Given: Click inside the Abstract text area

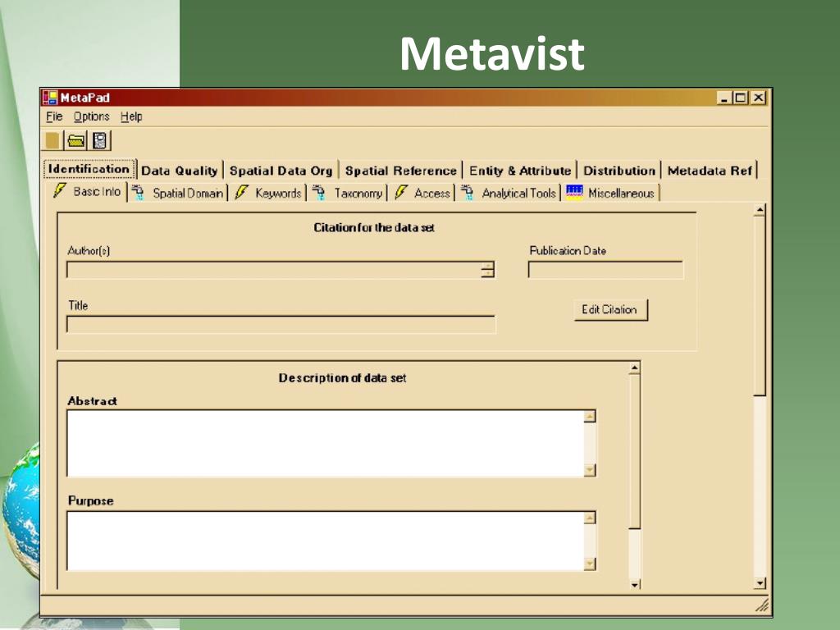Looking at the screenshot, I should coord(325,444).
